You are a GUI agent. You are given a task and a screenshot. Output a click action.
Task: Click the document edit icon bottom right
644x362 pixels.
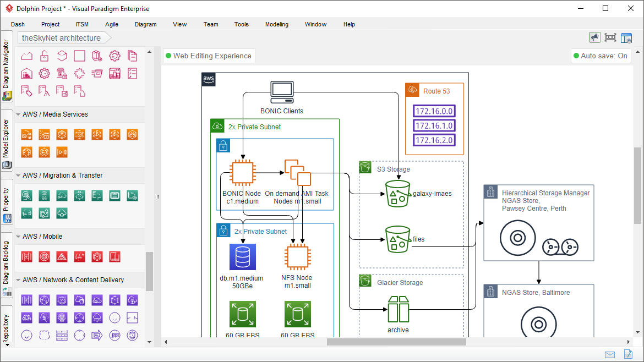click(x=627, y=355)
